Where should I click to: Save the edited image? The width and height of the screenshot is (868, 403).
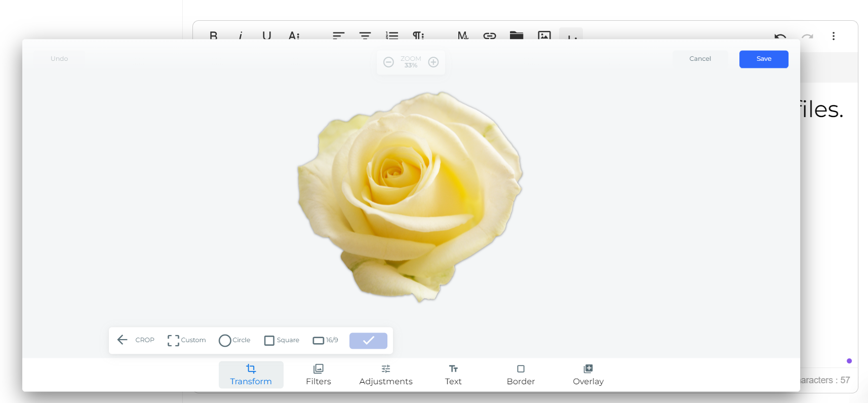763,59
